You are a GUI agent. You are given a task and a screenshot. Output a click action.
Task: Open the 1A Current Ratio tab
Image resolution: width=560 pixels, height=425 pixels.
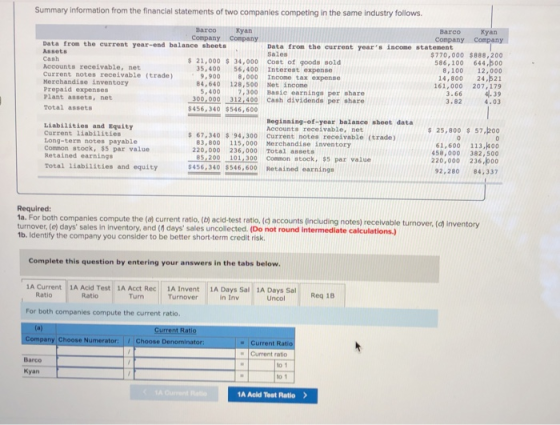pos(44,291)
